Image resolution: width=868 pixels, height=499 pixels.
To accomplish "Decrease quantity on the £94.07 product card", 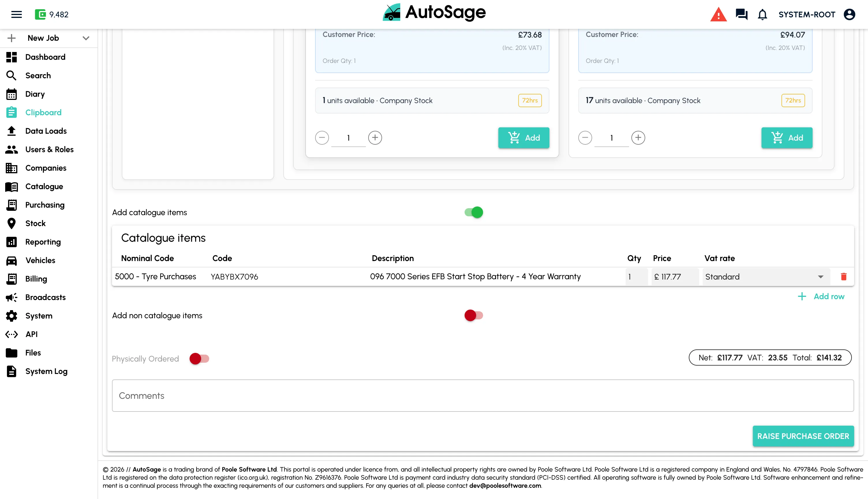I will [x=585, y=138].
